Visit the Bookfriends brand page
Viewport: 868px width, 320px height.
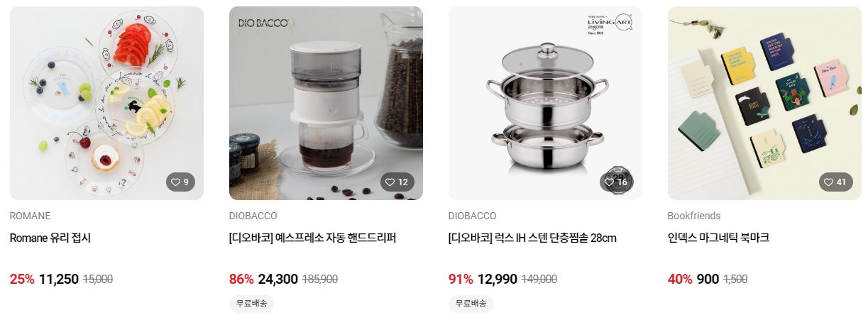click(x=694, y=216)
